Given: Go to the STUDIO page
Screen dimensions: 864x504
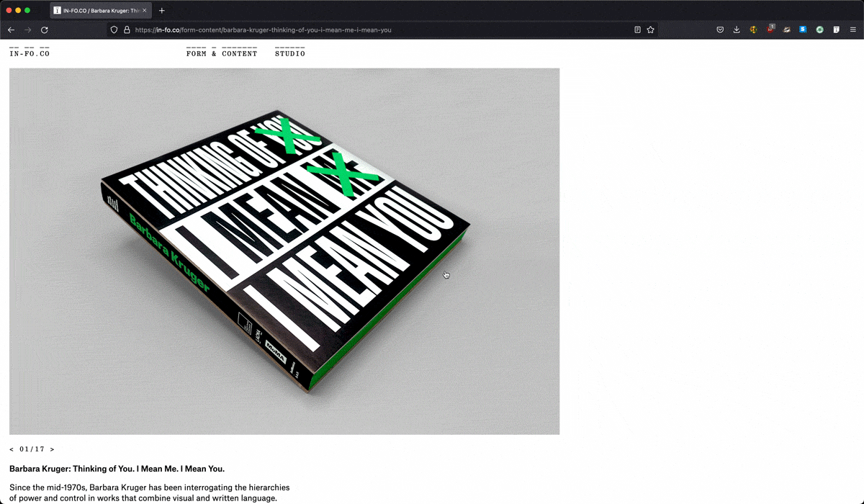Looking at the screenshot, I should [x=289, y=53].
